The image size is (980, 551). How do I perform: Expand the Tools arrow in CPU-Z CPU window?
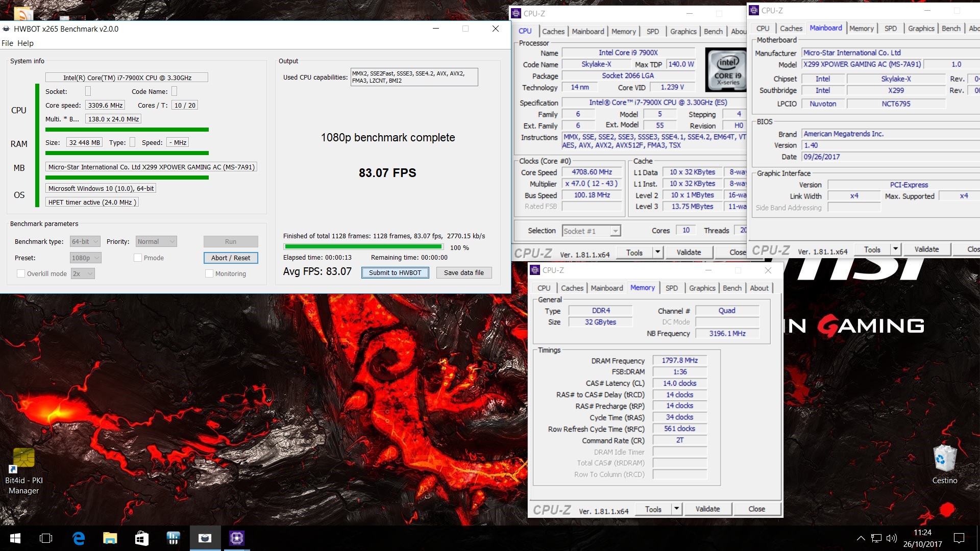(657, 253)
